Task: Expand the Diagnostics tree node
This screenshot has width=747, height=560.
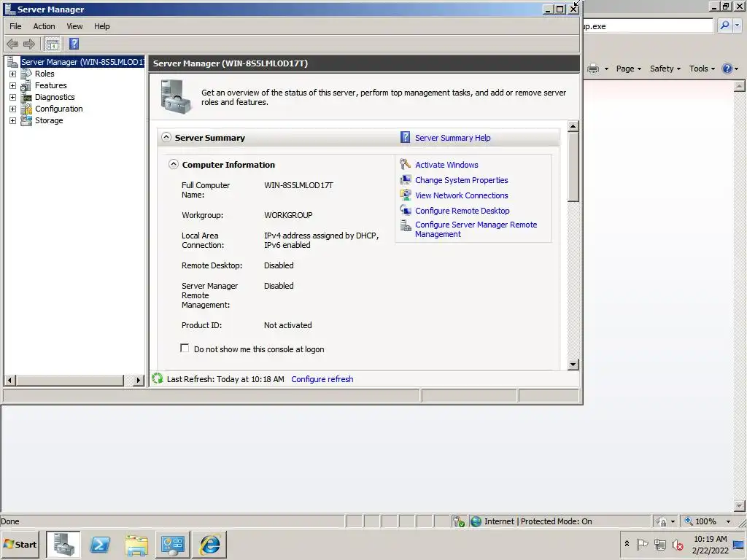Action: click(13, 97)
